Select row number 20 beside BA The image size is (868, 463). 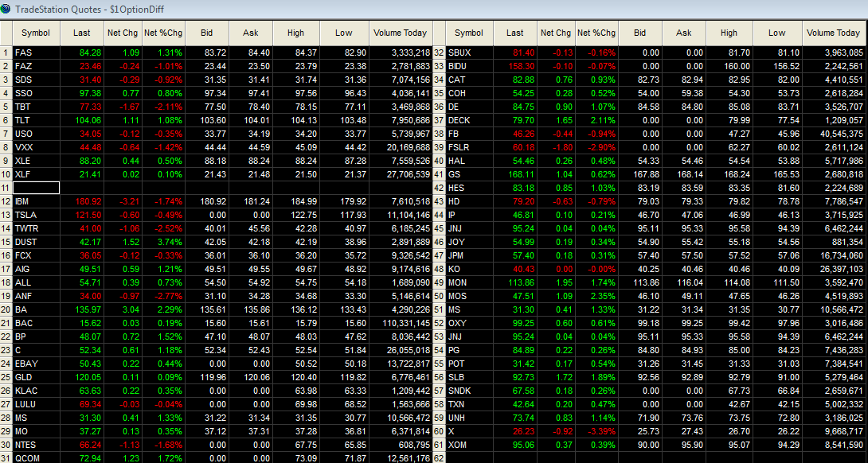(6, 309)
